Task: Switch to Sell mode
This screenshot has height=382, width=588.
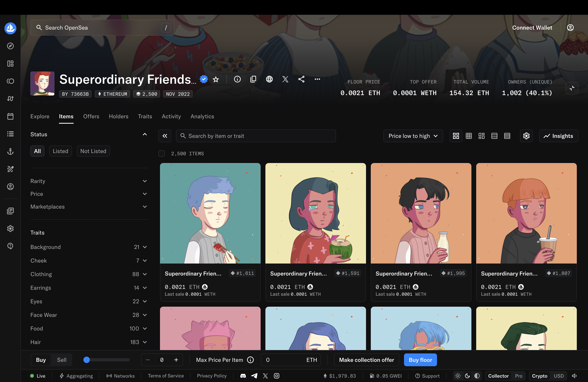Action: coord(62,360)
